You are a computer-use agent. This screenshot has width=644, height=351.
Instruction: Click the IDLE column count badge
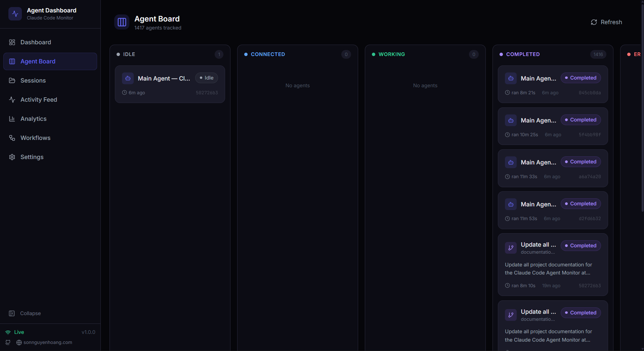(219, 54)
